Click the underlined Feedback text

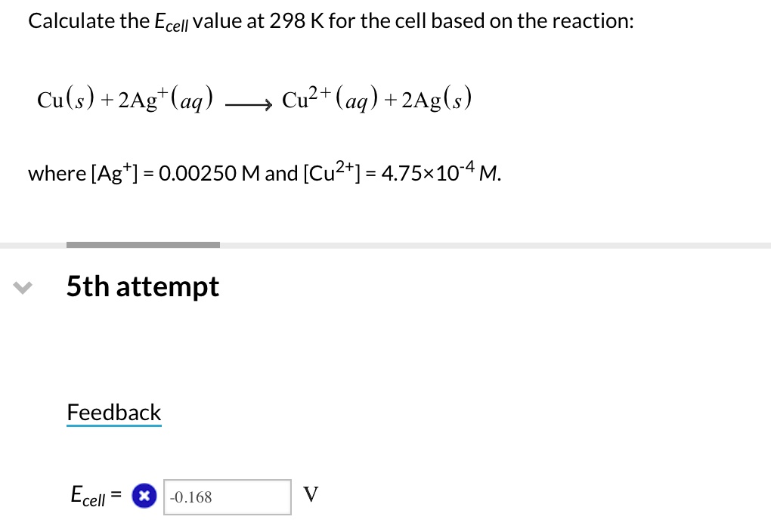coord(113,413)
